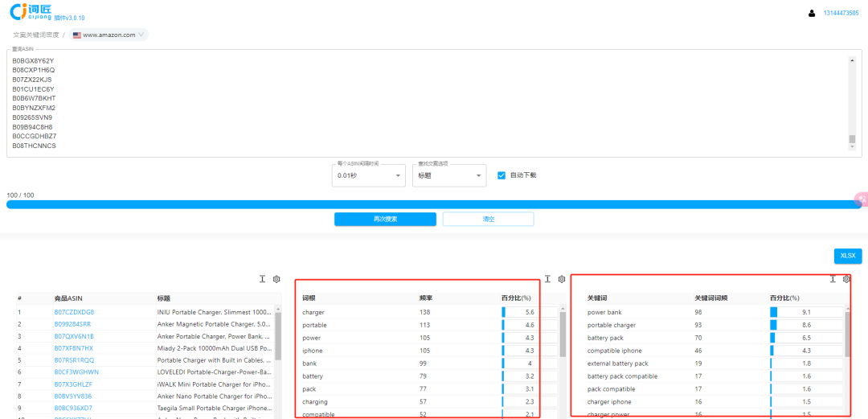The image size is (868, 419).
Task: Click the 清空 button
Action: (489, 219)
